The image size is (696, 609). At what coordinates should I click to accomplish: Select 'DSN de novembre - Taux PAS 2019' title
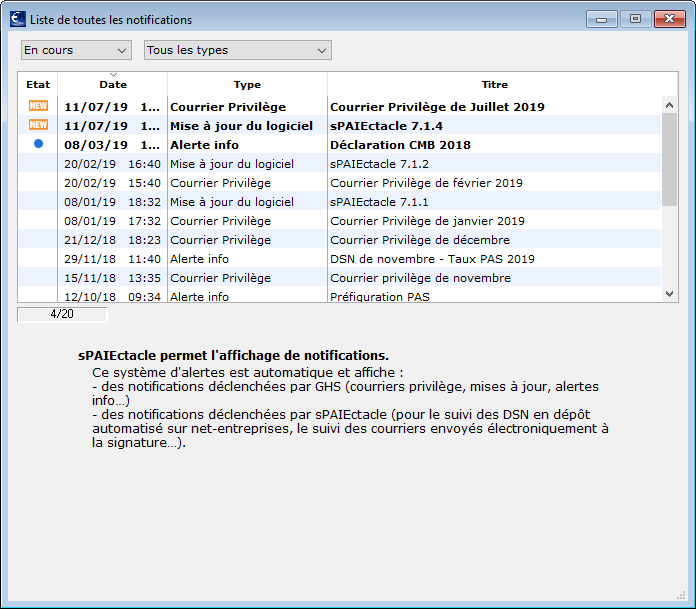tap(432, 259)
